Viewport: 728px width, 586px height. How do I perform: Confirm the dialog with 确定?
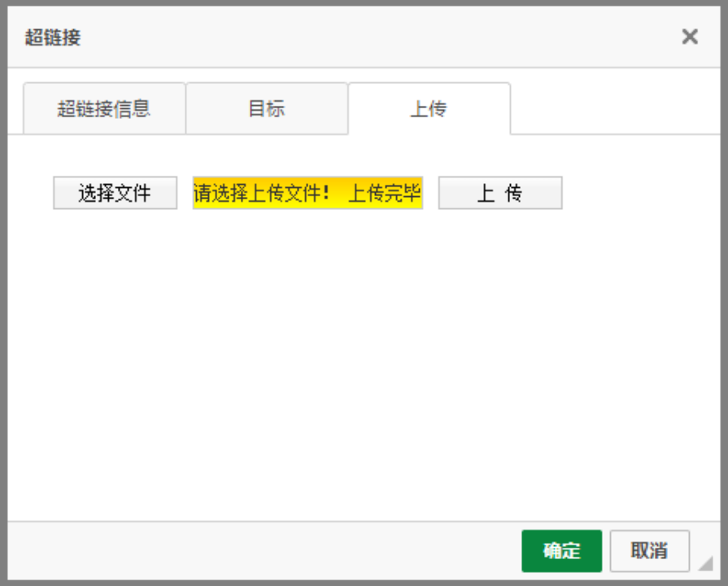(x=561, y=551)
